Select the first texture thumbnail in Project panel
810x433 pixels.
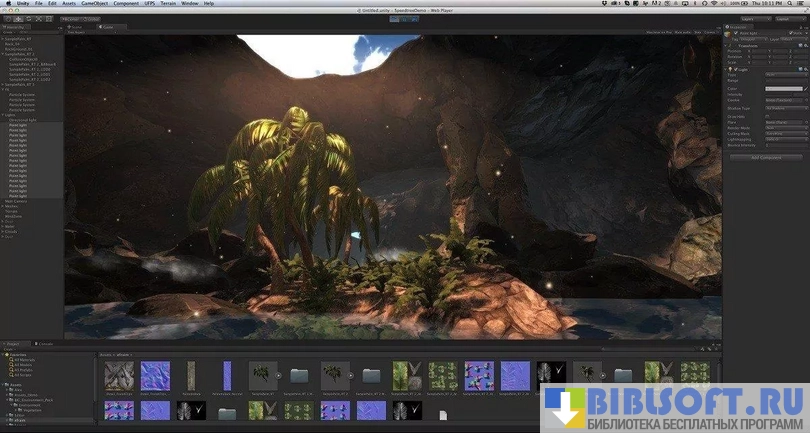(x=118, y=375)
